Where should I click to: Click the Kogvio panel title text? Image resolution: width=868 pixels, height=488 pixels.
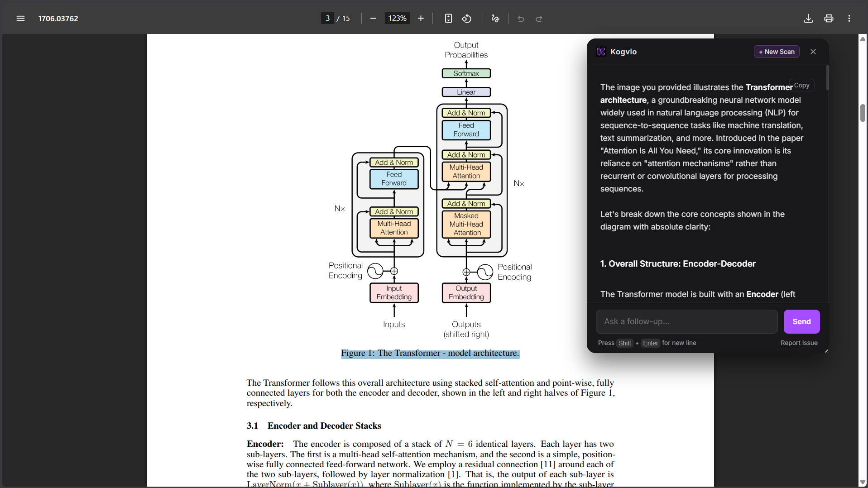coord(623,52)
